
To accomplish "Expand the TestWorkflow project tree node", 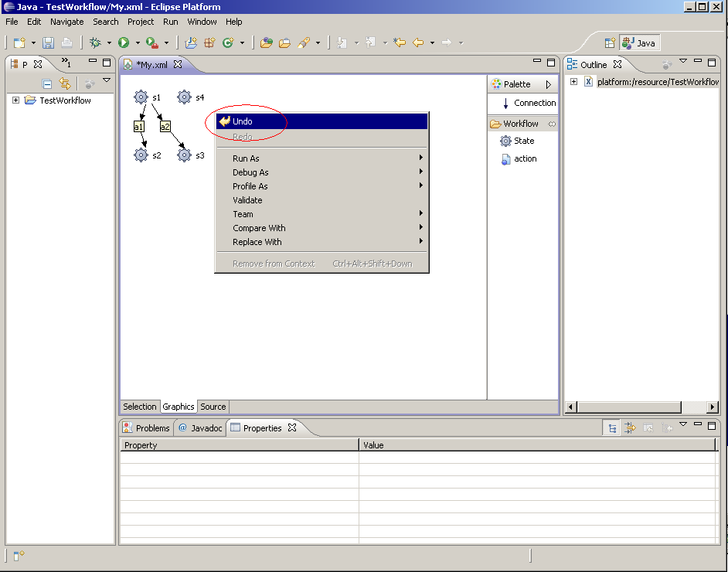I will (x=15, y=100).
